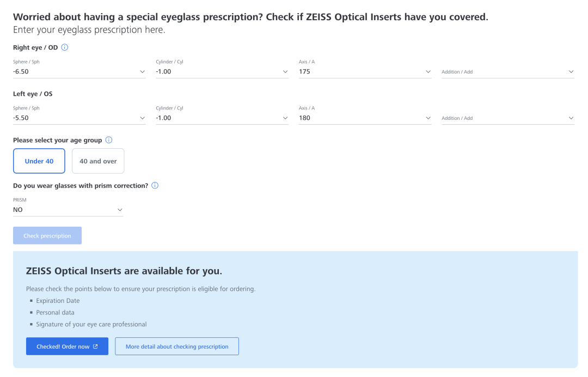588x377 pixels.
Task: Click info icon beside age group label
Action: (109, 140)
